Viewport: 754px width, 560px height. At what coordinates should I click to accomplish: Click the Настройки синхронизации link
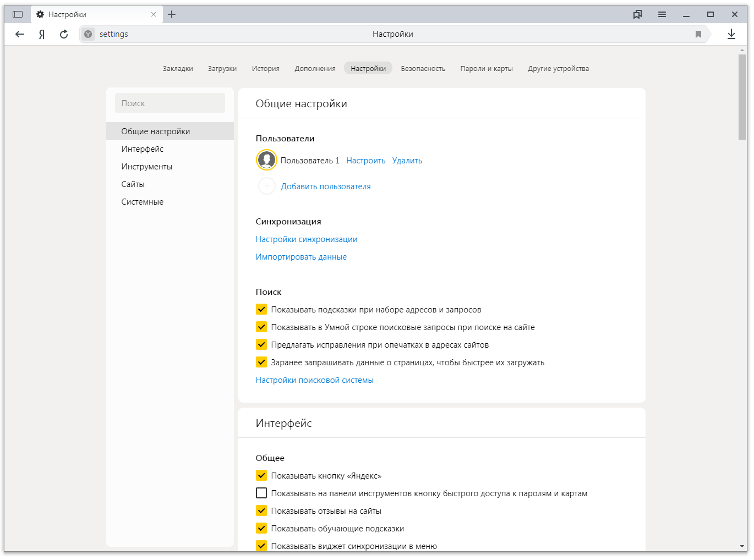tap(306, 239)
